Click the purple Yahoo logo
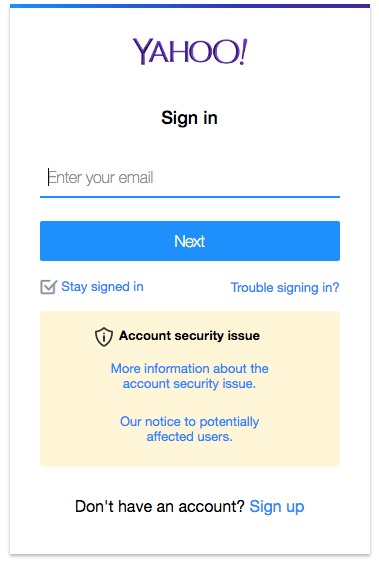The image size is (379, 566). click(x=190, y=52)
